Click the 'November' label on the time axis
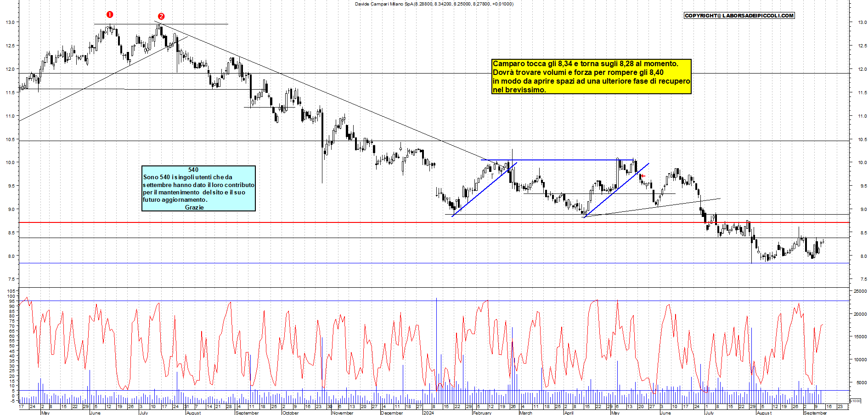 (343, 413)
